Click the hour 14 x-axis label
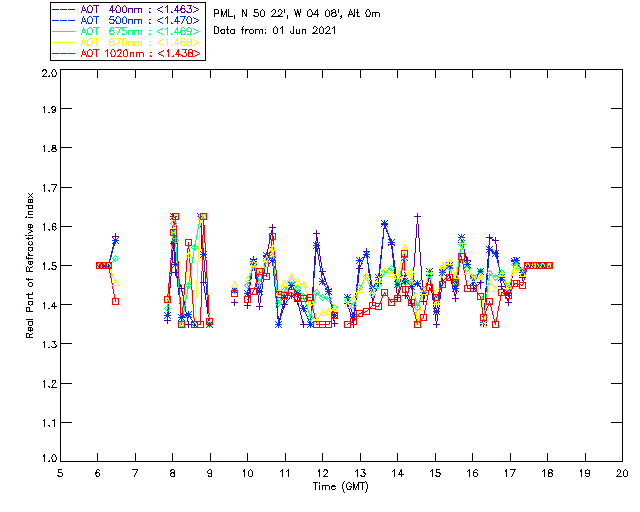 (398, 473)
